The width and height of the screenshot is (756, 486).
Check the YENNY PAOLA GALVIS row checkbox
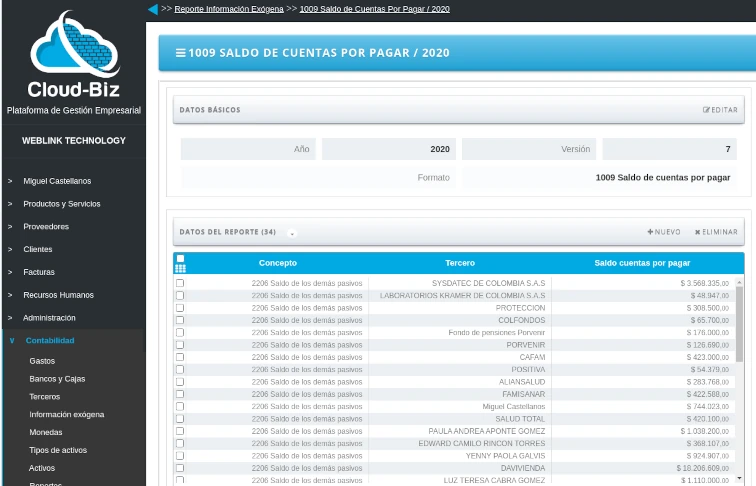point(180,456)
